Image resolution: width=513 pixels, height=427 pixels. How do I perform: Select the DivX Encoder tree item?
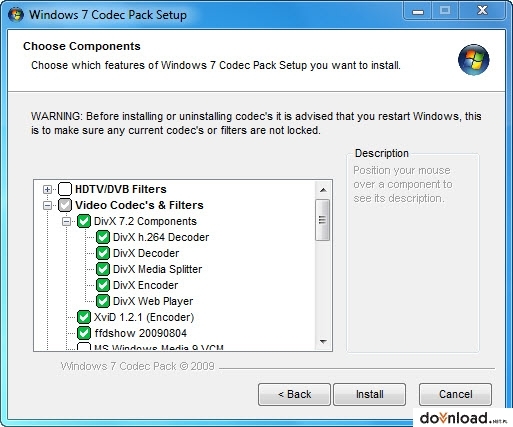[145, 285]
